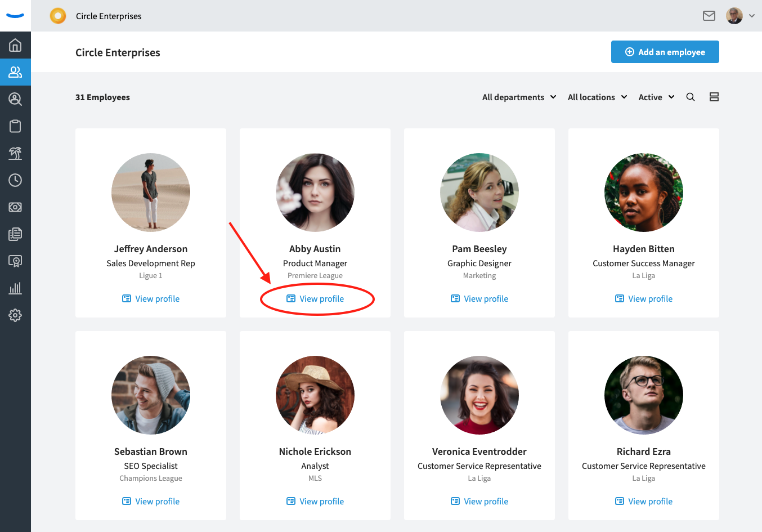Open the mail envelope icon

[x=709, y=16]
